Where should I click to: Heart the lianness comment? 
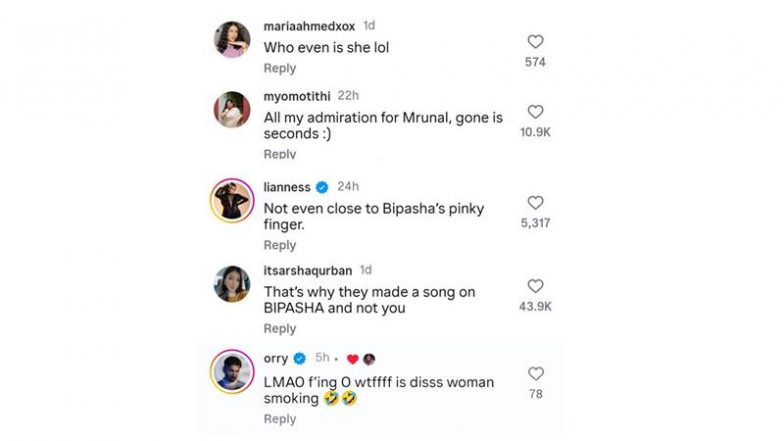tap(536, 203)
